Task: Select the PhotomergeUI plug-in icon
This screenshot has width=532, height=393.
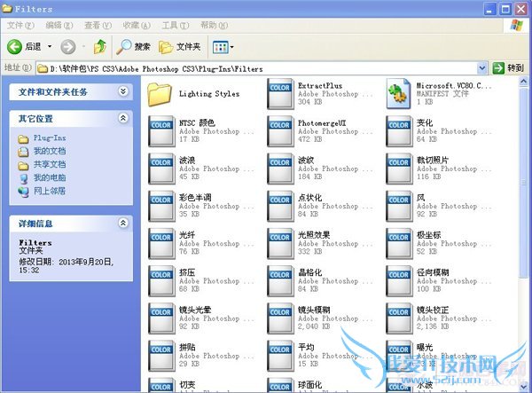Action: tap(280, 131)
